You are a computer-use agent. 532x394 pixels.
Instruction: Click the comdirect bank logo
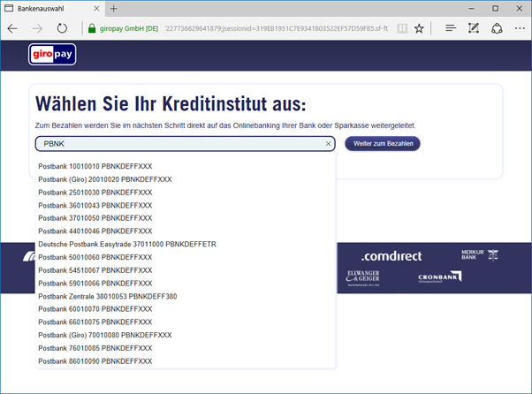[x=391, y=256]
